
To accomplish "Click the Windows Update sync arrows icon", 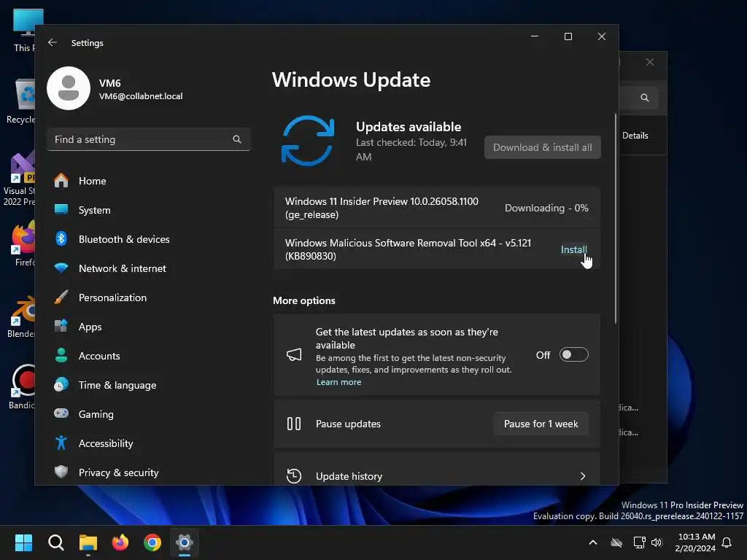I will pos(308,141).
